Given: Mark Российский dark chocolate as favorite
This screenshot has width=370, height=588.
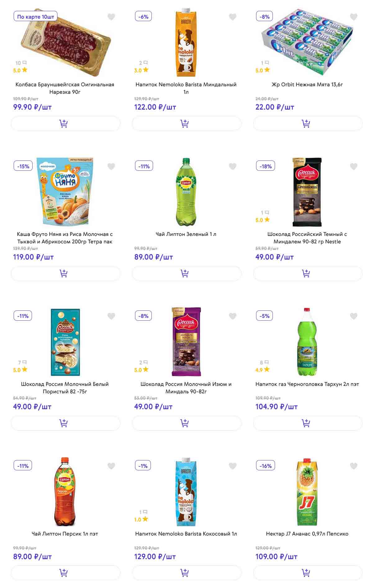Looking at the screenshot, I should [354, 166].
